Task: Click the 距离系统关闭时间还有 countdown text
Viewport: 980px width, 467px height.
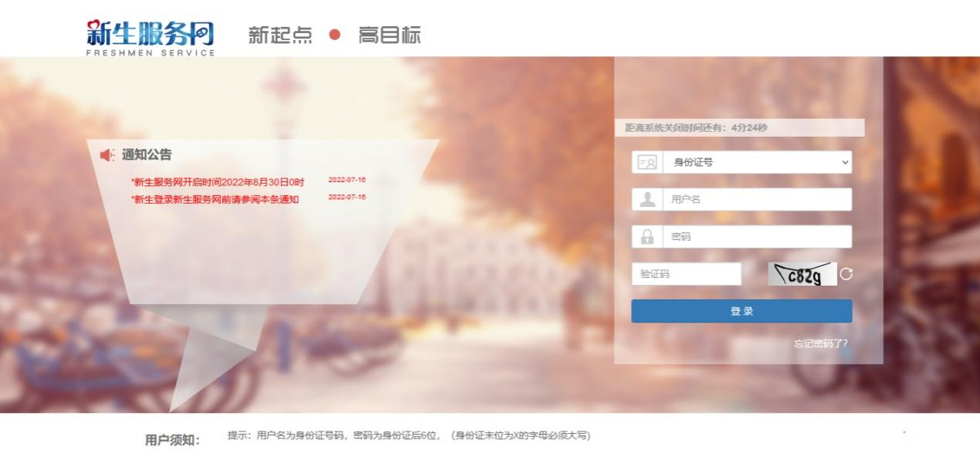Action: pyautogui.click(x=696, y=128)
